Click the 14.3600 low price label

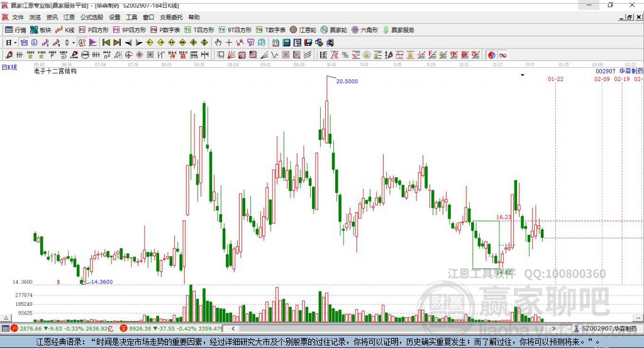point(101,282)
